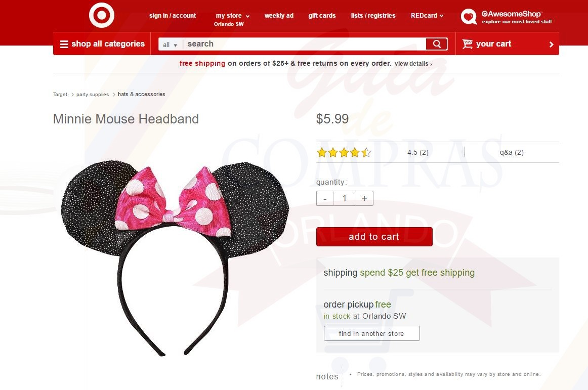Click the Target bullseye logo
The width and height of the screenshot is (588, 390).
101,15
